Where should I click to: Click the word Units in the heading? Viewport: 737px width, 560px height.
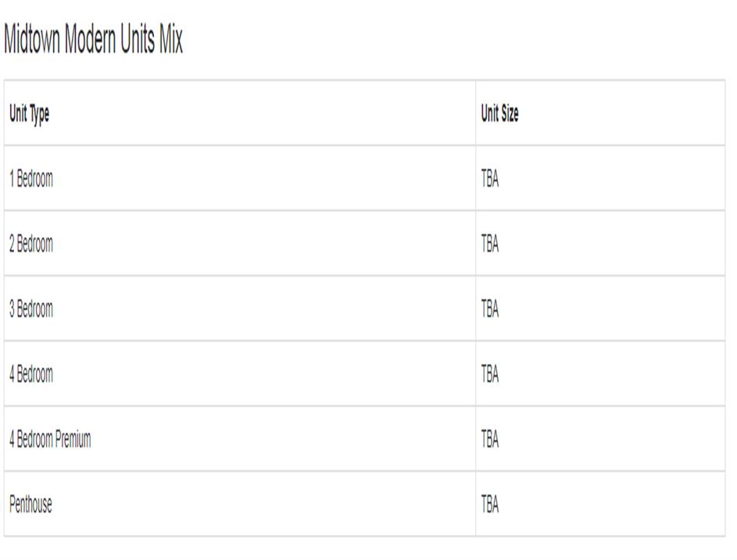[x=138, y=41]
